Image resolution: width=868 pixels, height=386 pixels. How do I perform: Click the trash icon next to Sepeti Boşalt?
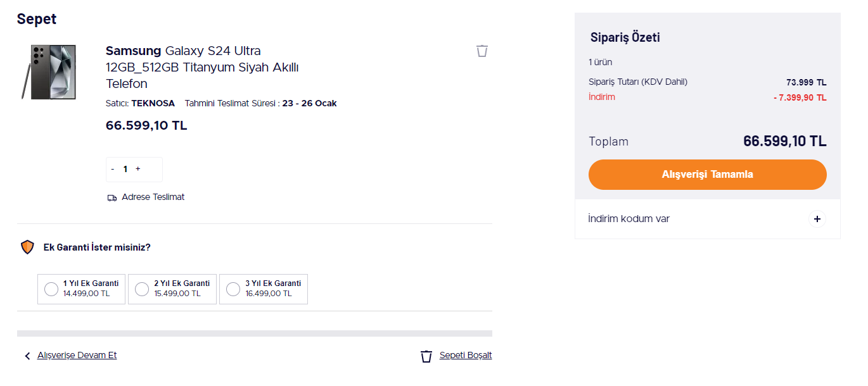pos(426,356)
